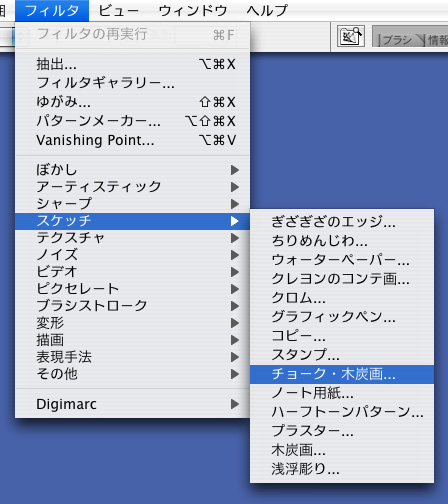Expand the 変形 submenu
448x504 pixels.
[132, 323]
